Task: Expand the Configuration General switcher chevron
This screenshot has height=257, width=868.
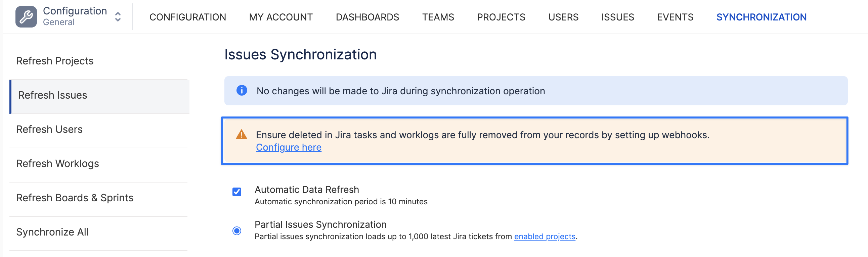Action: point(118,17)
